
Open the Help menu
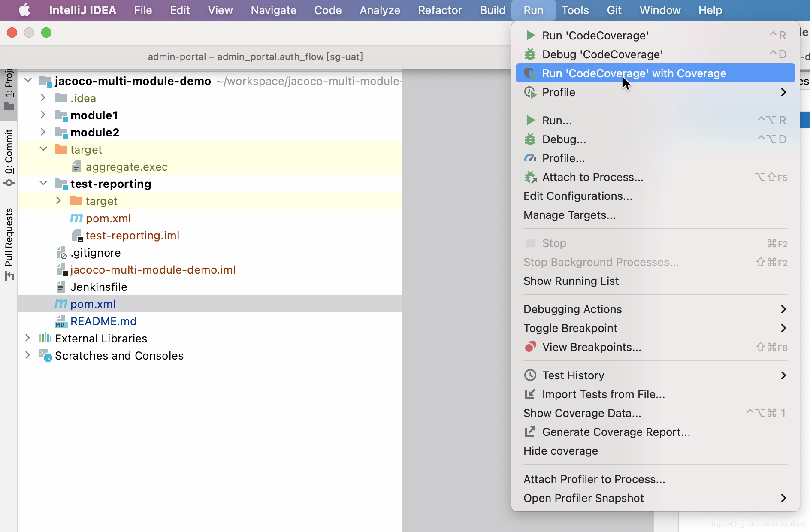pyautogui.click(x=710, y=10)
